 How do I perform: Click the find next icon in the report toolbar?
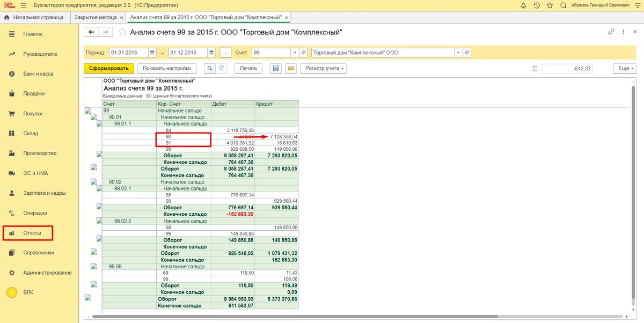pyautogui.click(x=222, y=69)
